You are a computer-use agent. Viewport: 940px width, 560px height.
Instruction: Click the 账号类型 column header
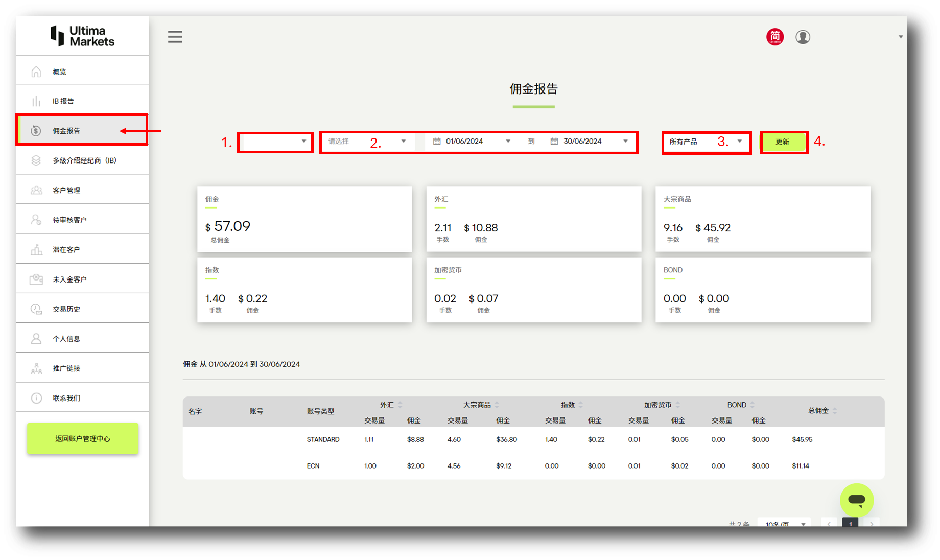click(x=321, y=411)
